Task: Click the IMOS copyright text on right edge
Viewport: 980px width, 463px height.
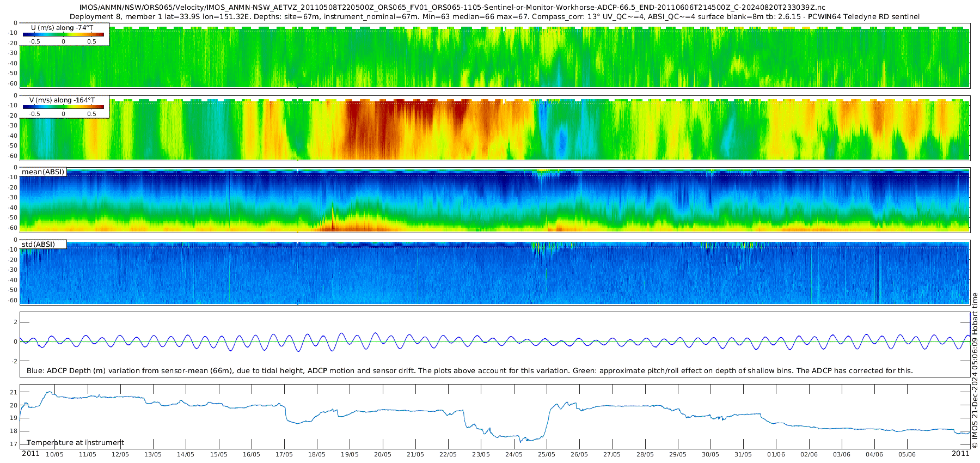Action: pos(975,370)
